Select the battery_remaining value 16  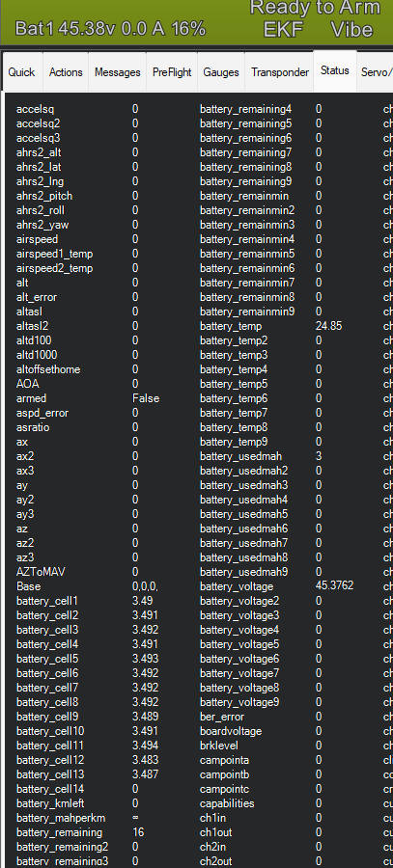pyautogui.click(x=138, y=832)
